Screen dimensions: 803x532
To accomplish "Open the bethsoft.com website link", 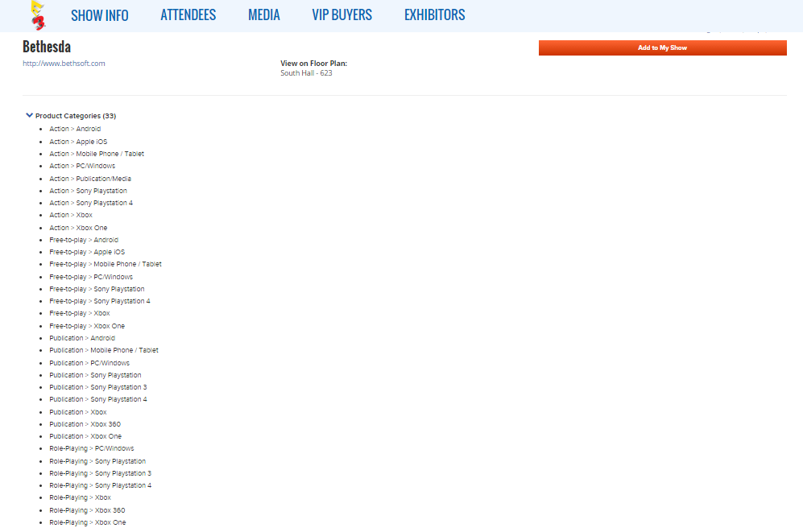I will click(64, 64).
